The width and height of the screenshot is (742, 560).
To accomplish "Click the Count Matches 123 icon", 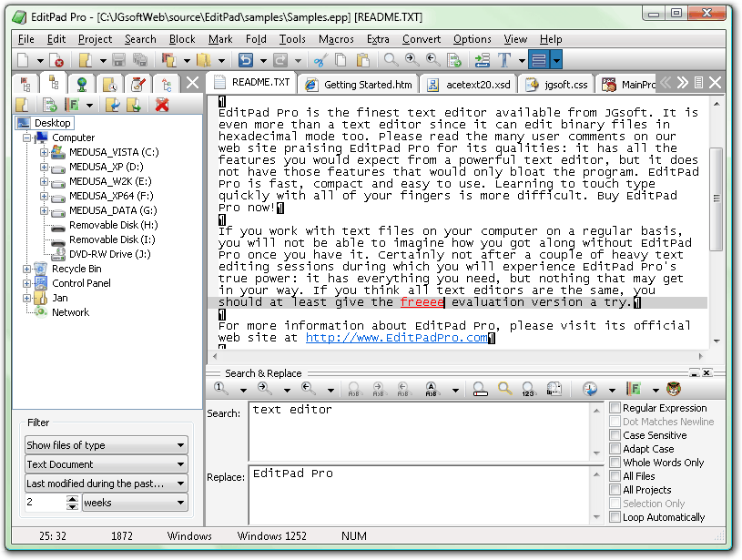I will pyautogui.click(x=528, y=389).
